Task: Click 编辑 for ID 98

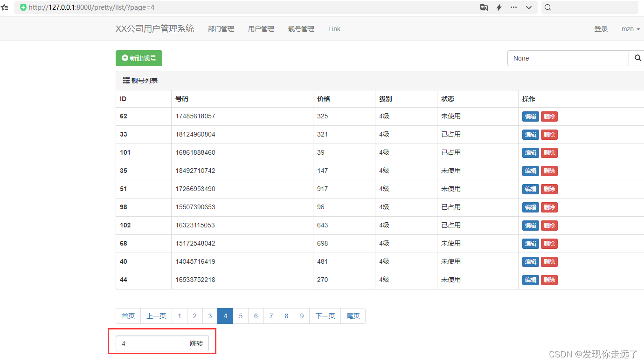Action: tap(531, 207)
